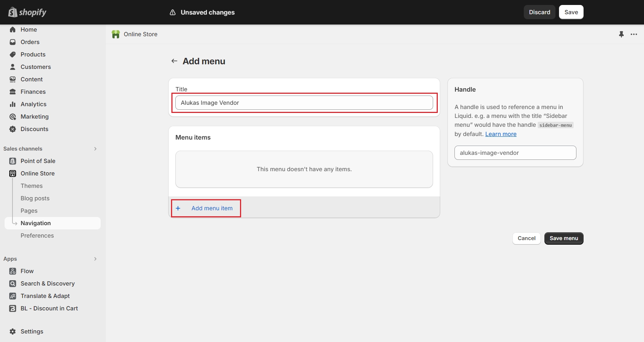
Task: Click the Shopify logo icon
Action: tap(13, 12)
